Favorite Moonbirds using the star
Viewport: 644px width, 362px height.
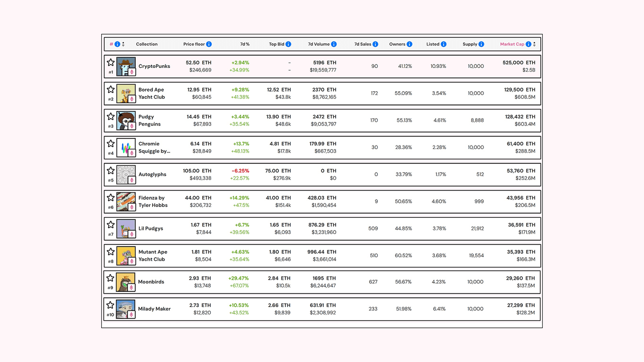110,278
